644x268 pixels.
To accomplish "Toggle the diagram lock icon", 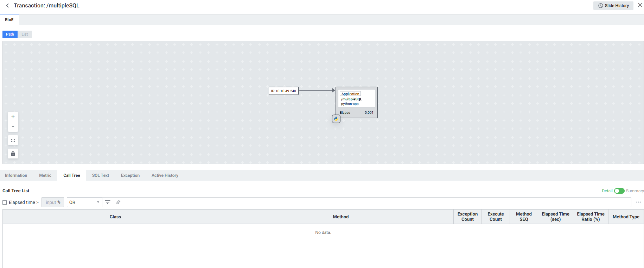I will point(13,154).
